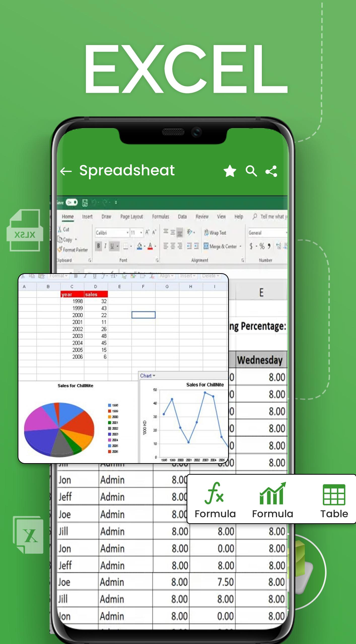Activate the Format Painter
This screenshot has height=644, width=356.
[73, 250]
